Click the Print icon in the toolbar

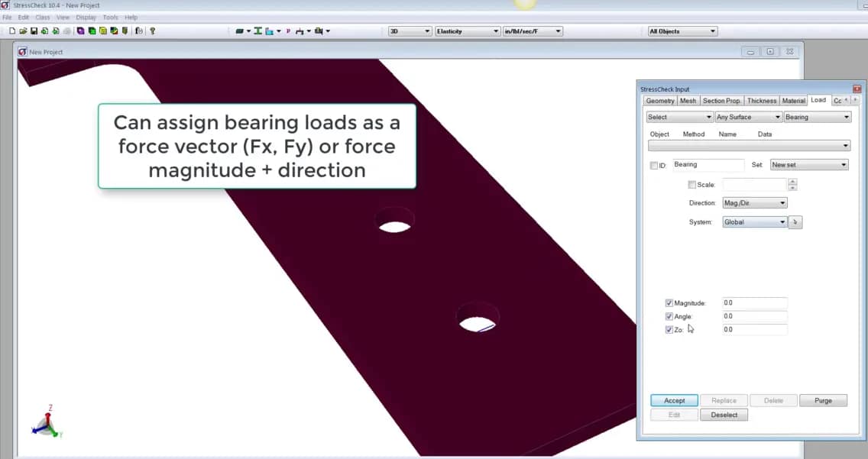pyautogui.click(x=66, y=31)
